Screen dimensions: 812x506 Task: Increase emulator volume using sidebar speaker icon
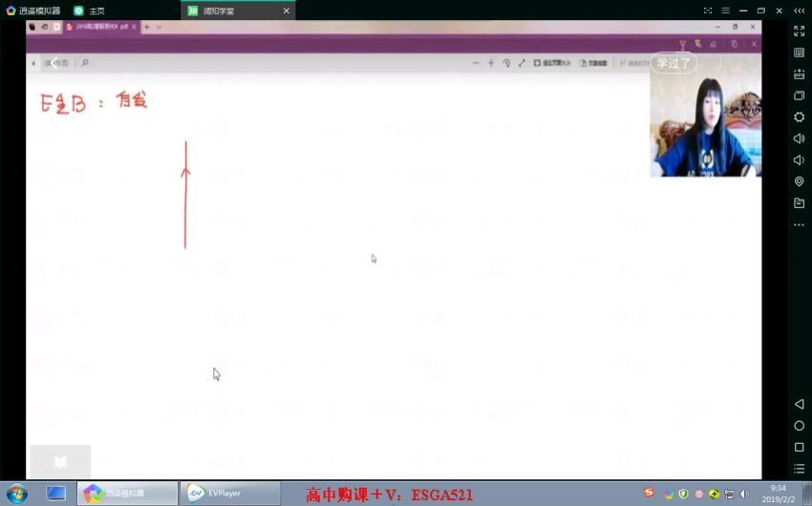pyautogui.click(x=799, y=138)
